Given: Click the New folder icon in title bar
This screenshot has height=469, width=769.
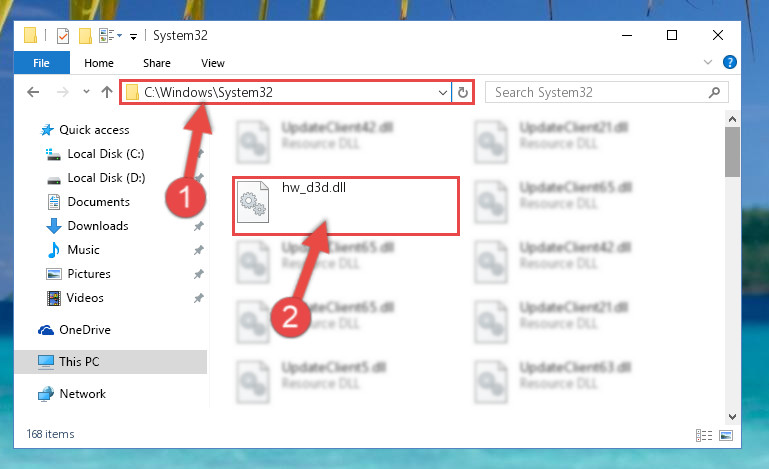Looking at the screenshot, I should click(85, 36).
